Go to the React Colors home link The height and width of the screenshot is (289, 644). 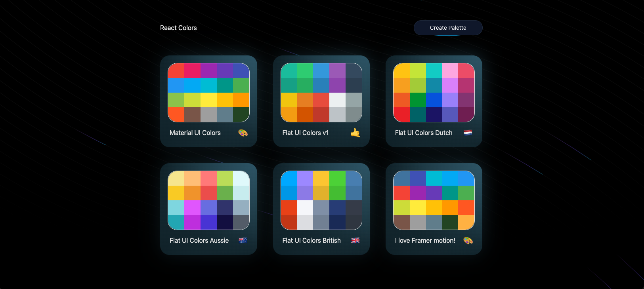178,28
